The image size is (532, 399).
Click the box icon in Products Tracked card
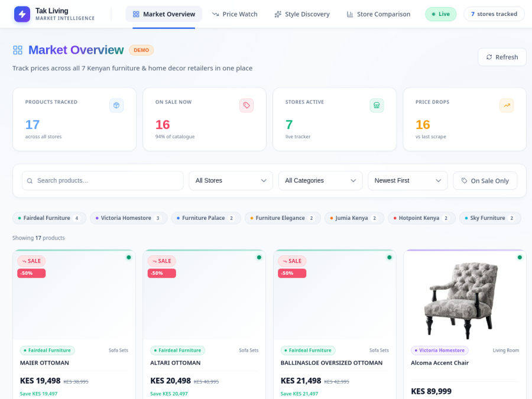tap(116, 106)
